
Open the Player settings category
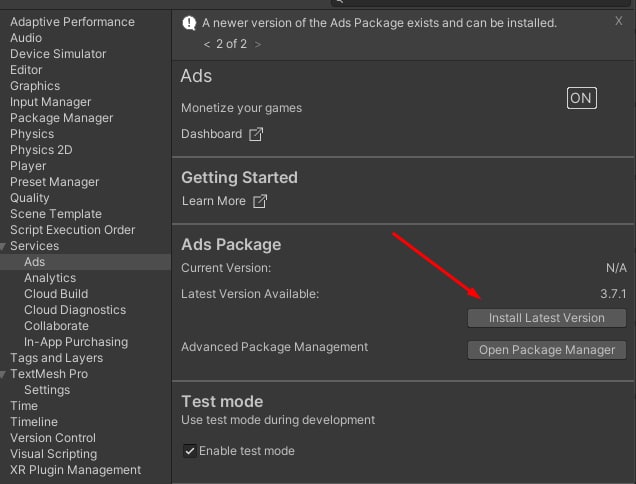(28, 166)
